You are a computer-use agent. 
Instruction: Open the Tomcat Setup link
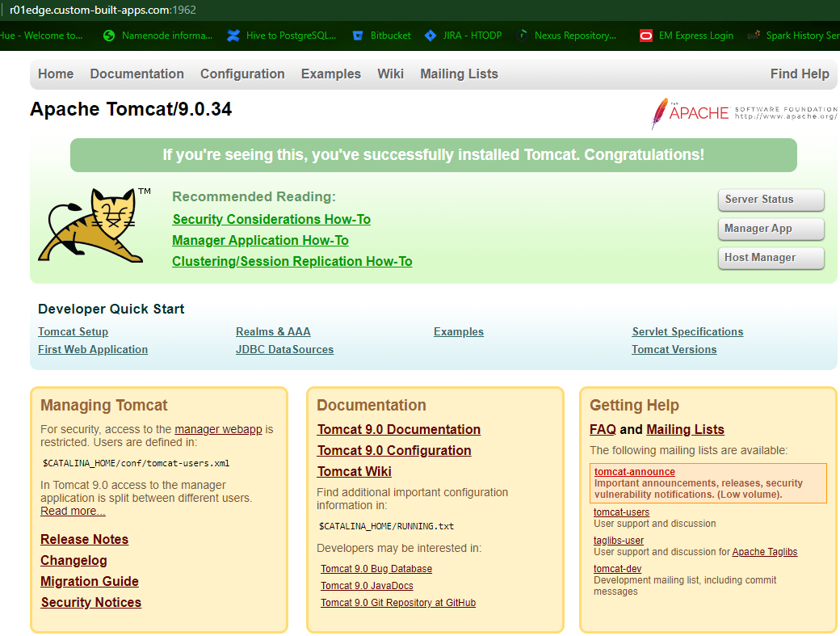coord(73,331)
